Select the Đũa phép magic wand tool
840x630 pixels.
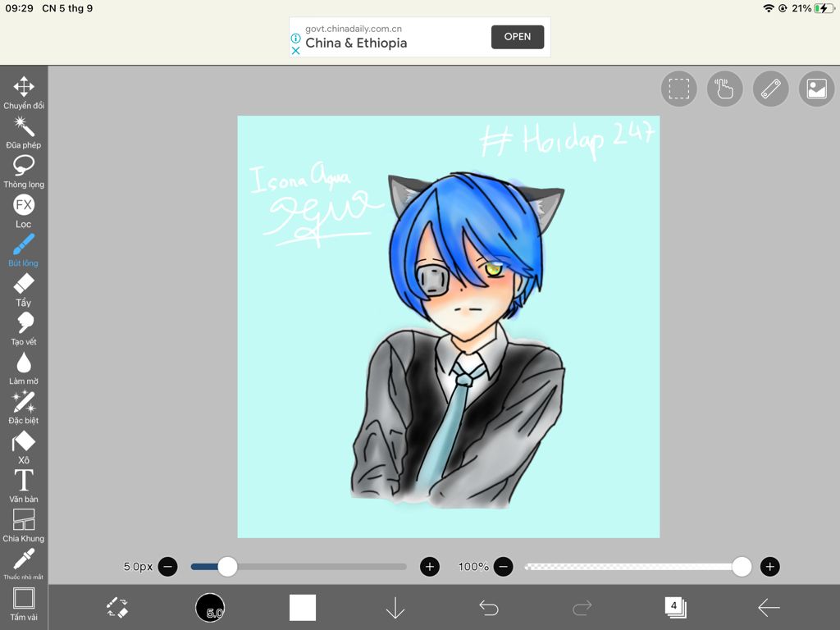point(24,132)
